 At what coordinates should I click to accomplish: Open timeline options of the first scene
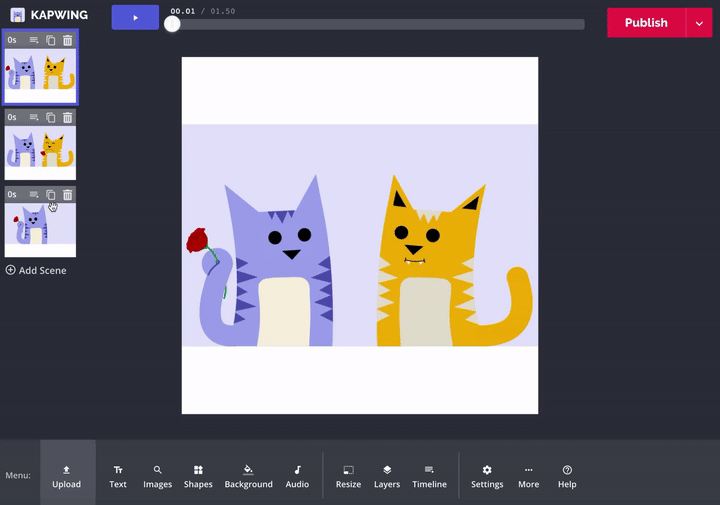click(x=34, y=40)
